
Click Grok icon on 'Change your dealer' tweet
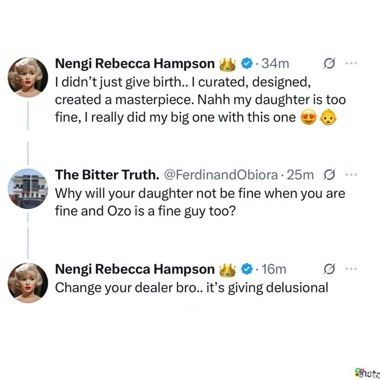tap(329, 269)
